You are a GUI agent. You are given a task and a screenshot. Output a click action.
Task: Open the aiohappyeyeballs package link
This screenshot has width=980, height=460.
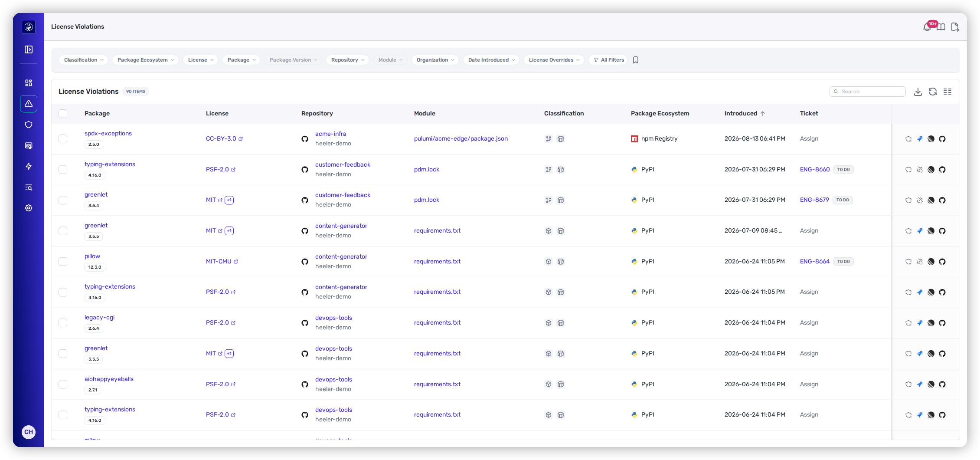109,379
